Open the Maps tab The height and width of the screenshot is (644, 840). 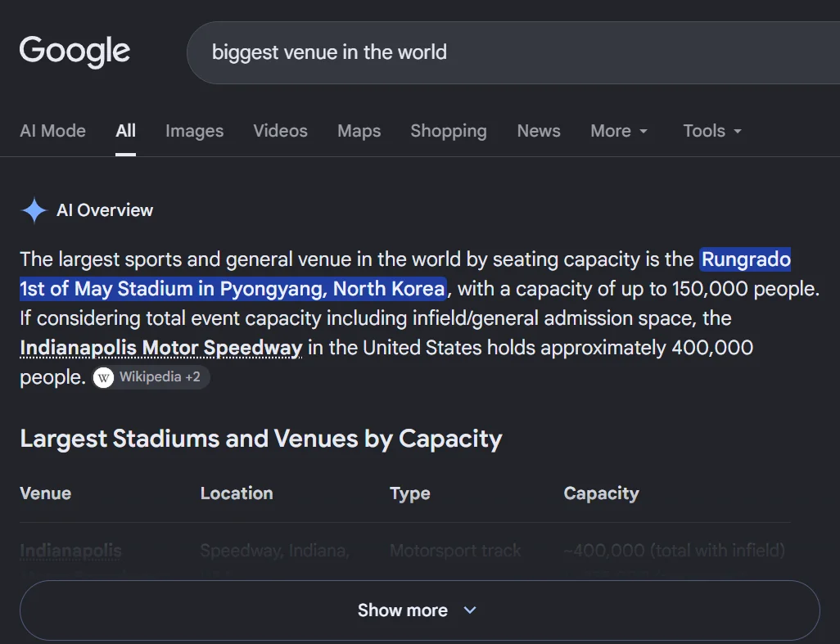[359, 131]
